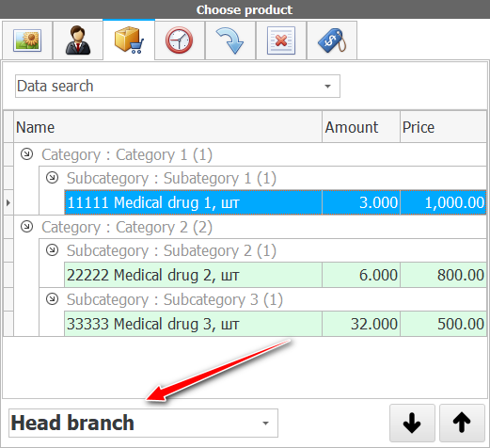The height and width of the screenshot is (448, 490).
Task: Collapse Subategory 1 group
Action: (52, 178)
